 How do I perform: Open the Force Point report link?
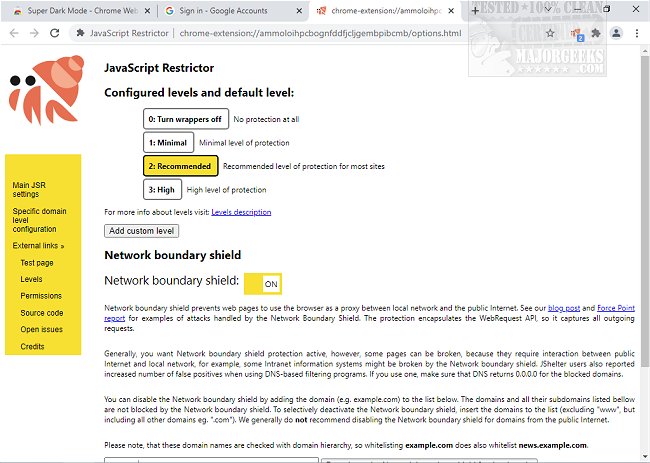616,307
